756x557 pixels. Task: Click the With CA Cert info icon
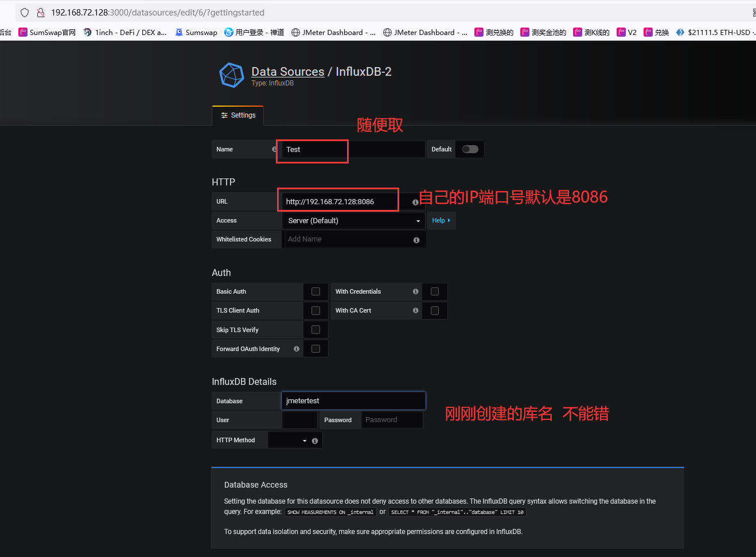pyautogui.click(x=416, y=310)
